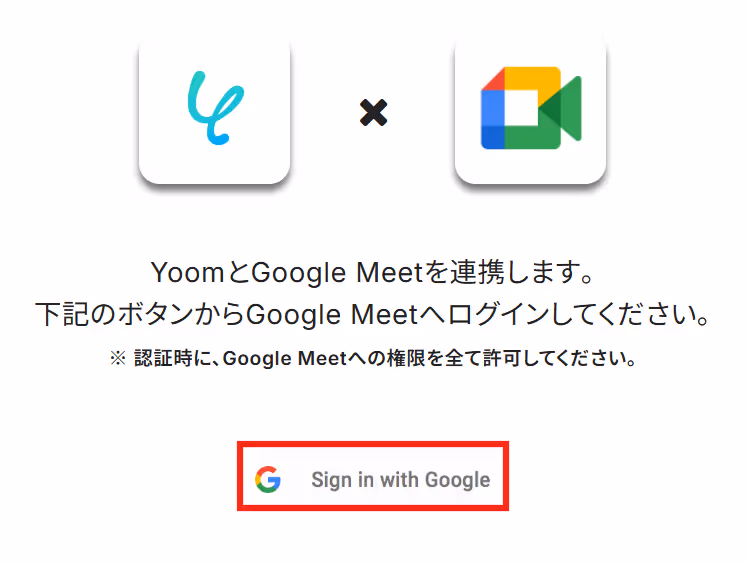Click the multicolored Google G icon
Screen dimensions: 747x563
point(268,479)
